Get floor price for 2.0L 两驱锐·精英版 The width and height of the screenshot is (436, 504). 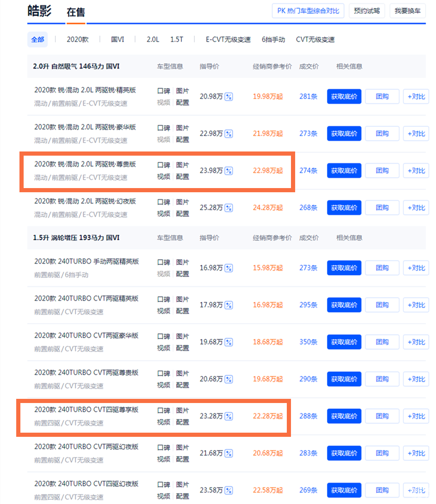tap(344, 97)
